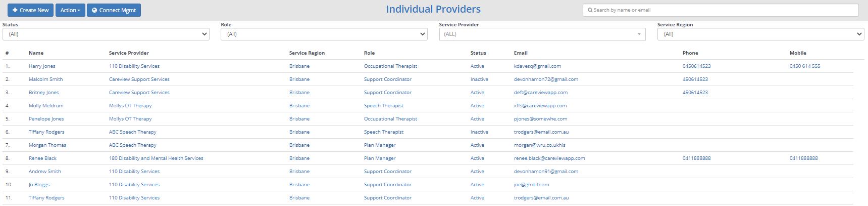Viewport: 868px width, 206px height.
Task: Click the Connect Mgmt button
Action: pos(114,10)
